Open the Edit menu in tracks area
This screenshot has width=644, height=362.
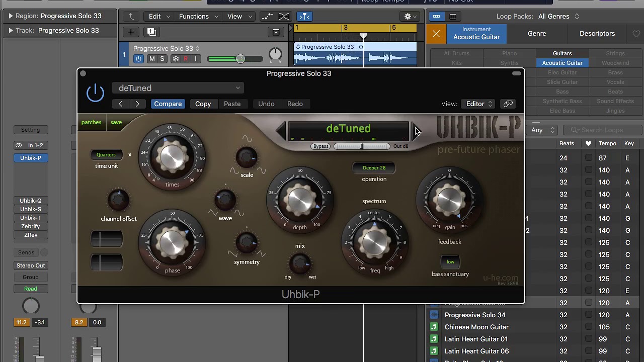coord(159,16)
